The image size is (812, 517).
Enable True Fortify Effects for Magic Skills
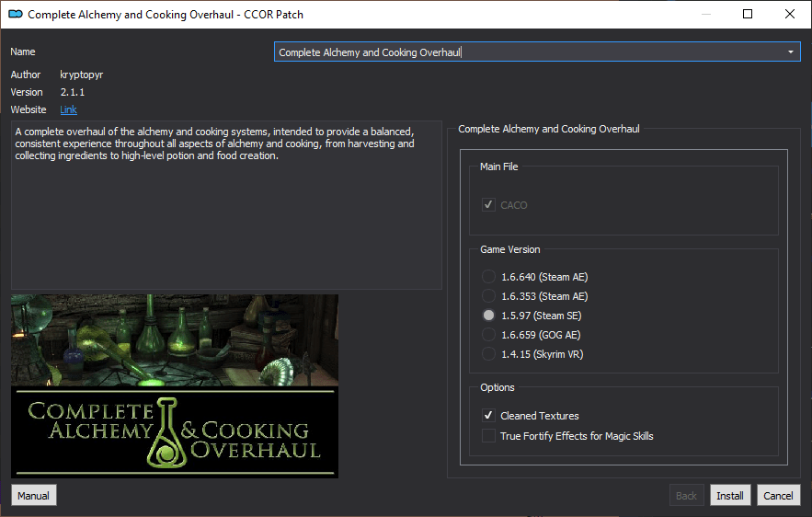point(488,436)
